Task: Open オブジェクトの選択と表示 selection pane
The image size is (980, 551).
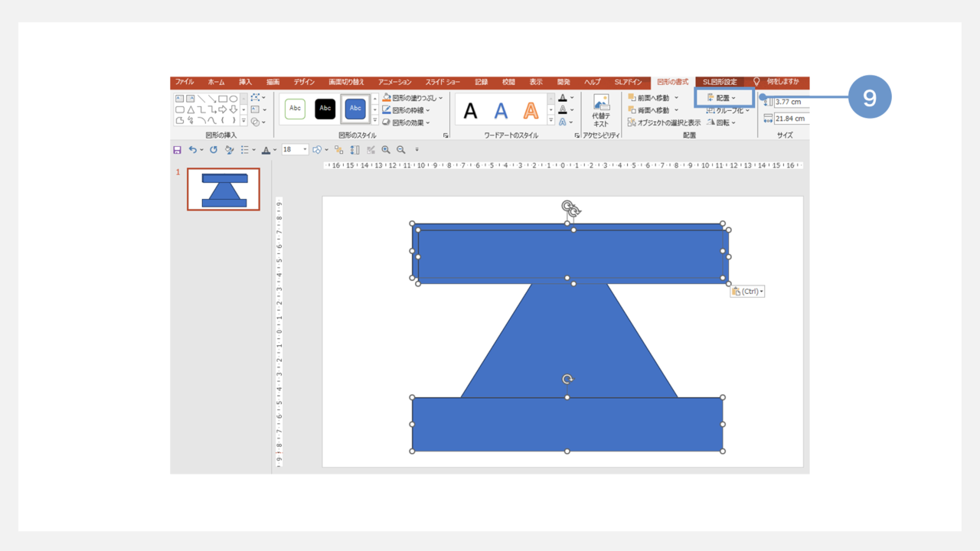Action: [664, 122]
